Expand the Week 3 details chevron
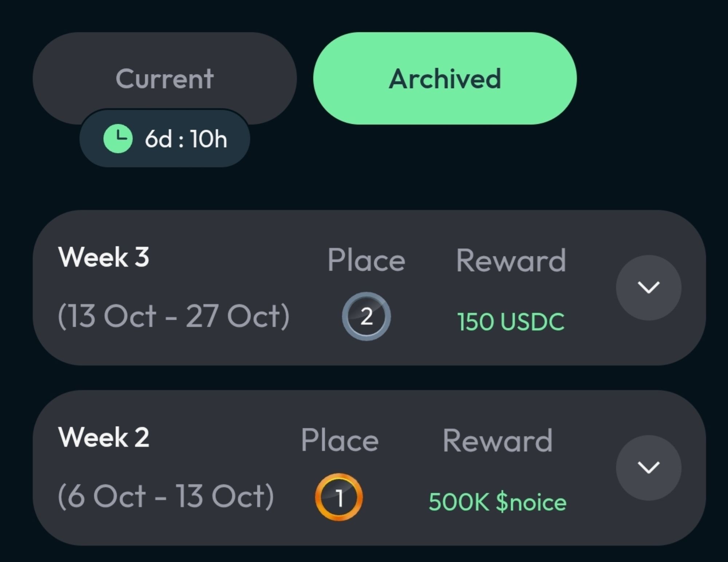Image resolution: width=728 pixels, height=562 pixels. click(649, 287)
